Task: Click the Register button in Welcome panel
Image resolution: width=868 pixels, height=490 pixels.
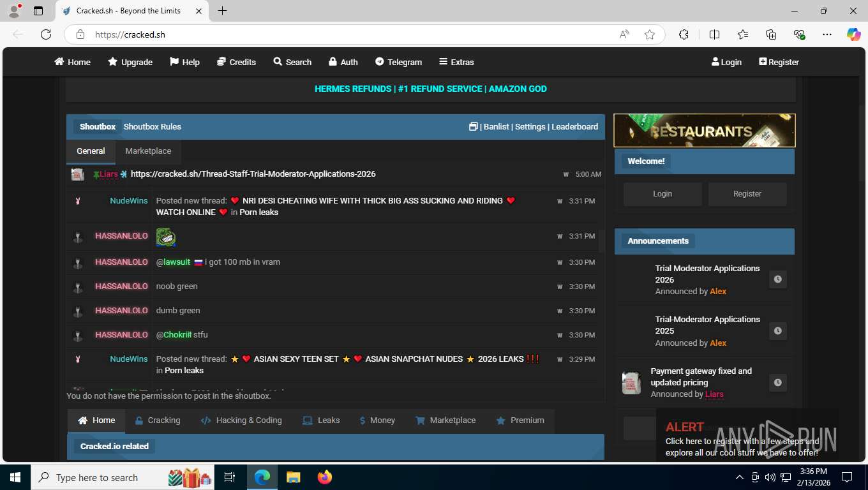Action: [x=747, y=193]
